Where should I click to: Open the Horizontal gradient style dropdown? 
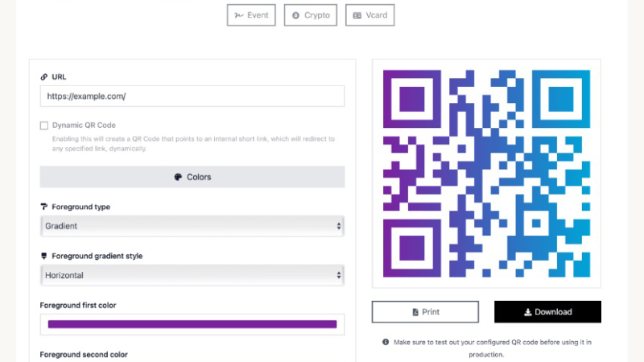point(192,275)
